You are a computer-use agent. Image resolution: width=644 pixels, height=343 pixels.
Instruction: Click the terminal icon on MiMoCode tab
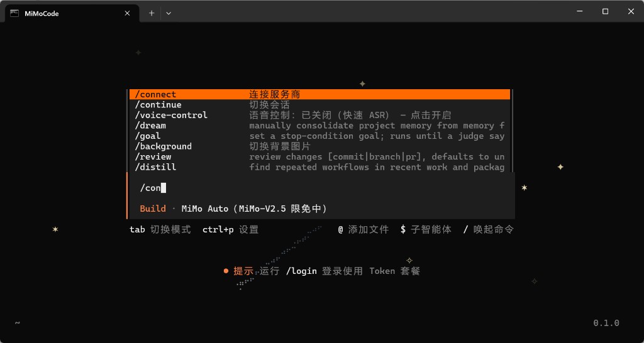(14, 13)
